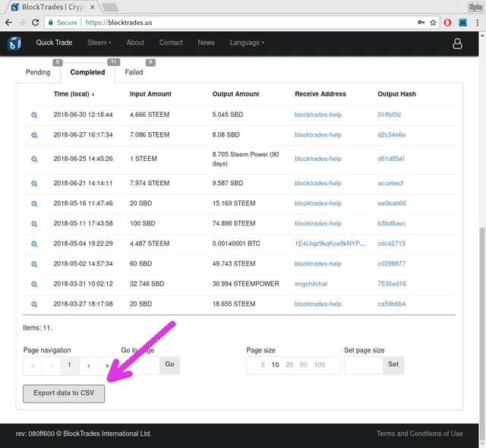Open receive address engchitchat link
Screen dimensions: 486x448
pyautogui.click(x=311, y=284)
